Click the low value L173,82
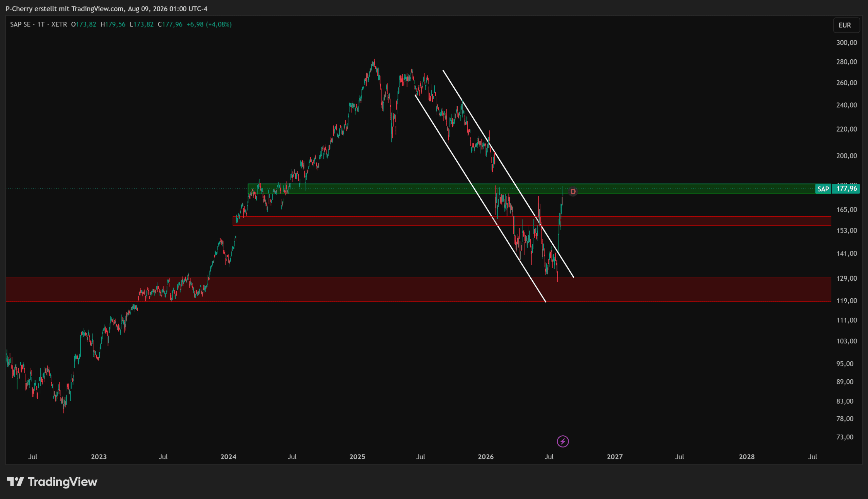The image size is (868, 499). 141,24
